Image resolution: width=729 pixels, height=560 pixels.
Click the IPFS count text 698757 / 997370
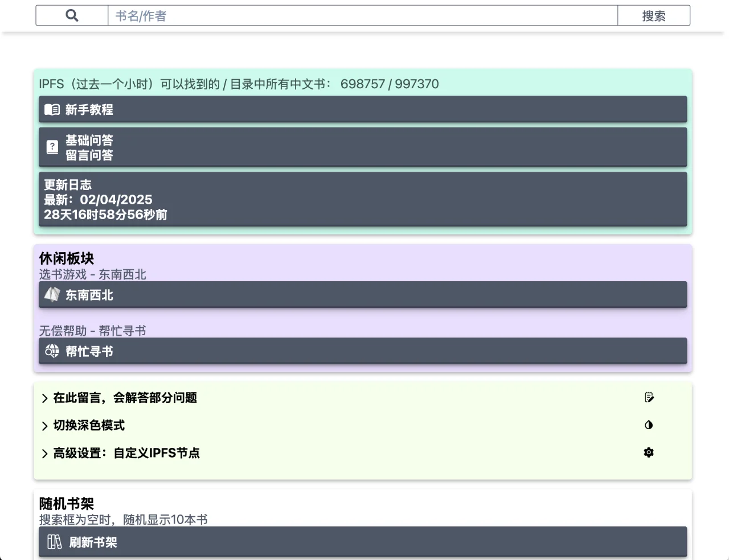coord(390,84)
